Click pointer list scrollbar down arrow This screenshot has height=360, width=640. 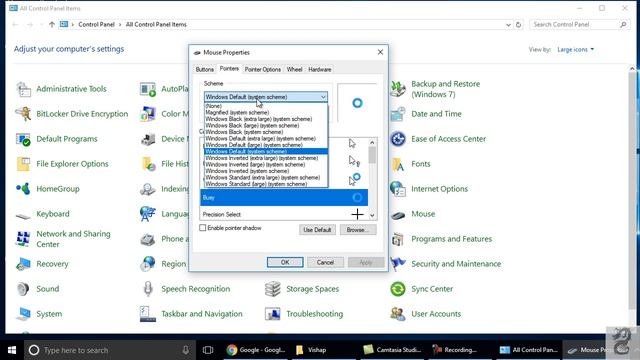372,215
